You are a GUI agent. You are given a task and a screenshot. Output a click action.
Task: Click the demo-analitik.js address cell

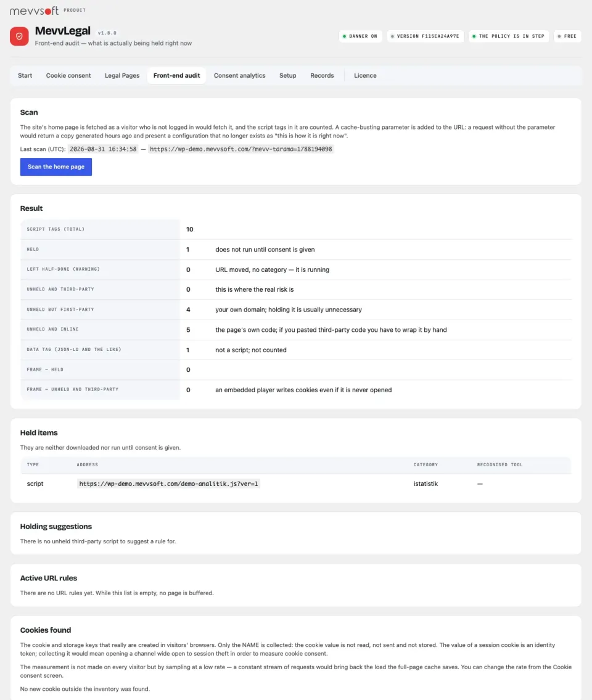pyautogui.click(x=168, y=484)
